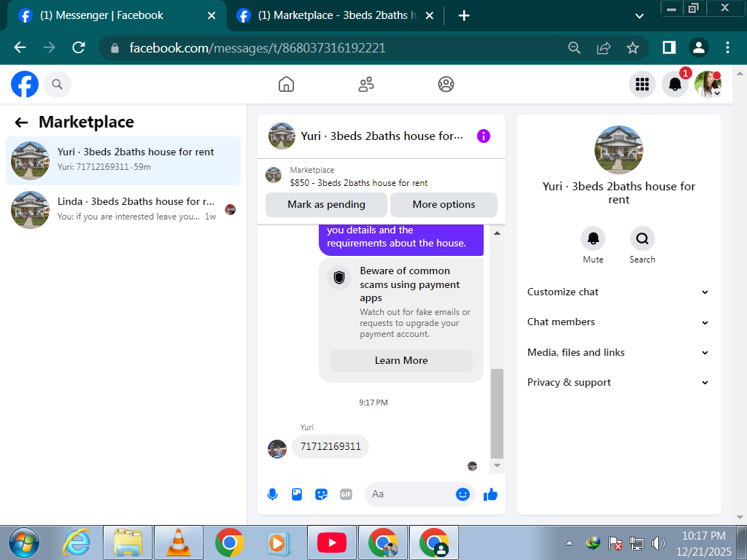Click Mark as pending button
This screenshot has height=560, width=747.
coord(326,205)
